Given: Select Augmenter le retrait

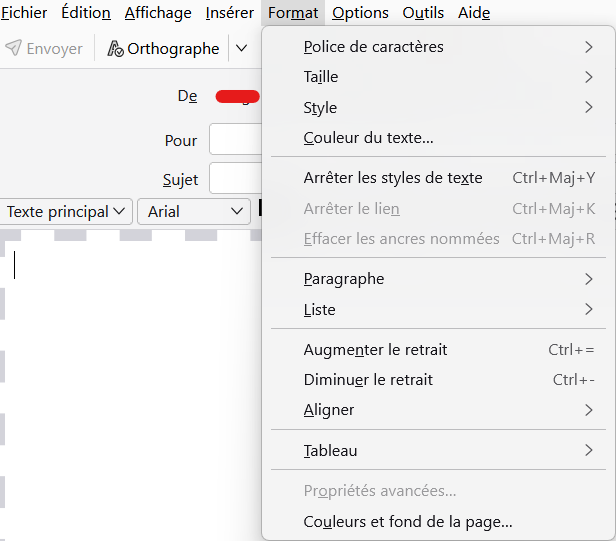Looking at the screenshot, I should coord(438,350).
